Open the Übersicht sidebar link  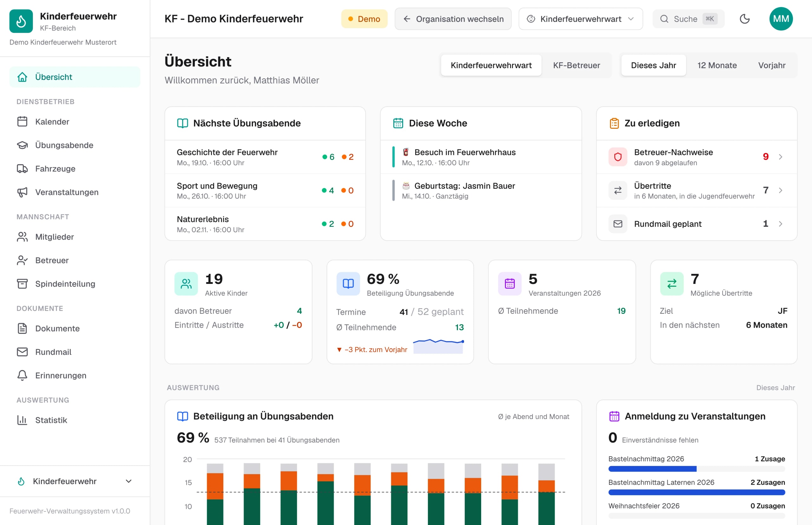coord(75,77)
